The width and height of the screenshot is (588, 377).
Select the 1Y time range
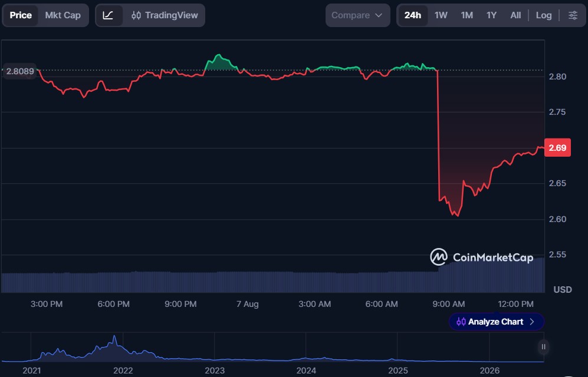click(492, 15)
